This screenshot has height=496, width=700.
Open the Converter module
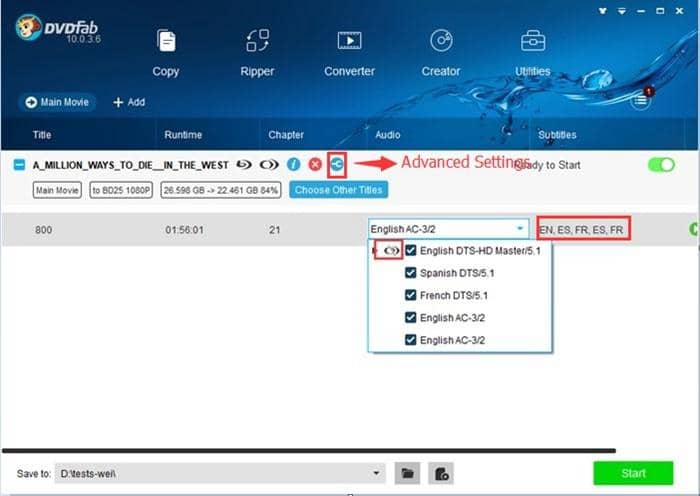tap(350, 53)
